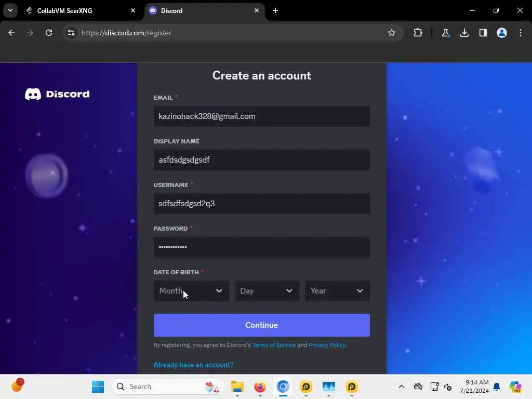Open the Privacy Policy link
The height and width of the screenshot is (399, 532).
327,345
